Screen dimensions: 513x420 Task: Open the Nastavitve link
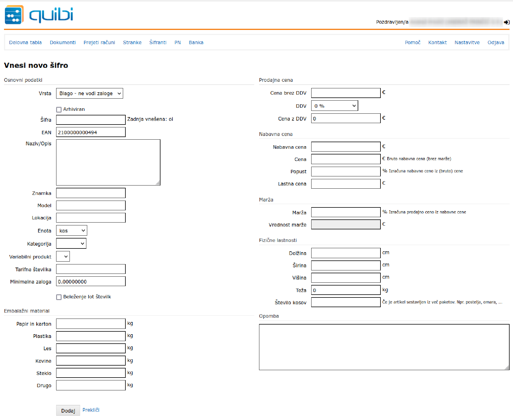coord(467,42)
